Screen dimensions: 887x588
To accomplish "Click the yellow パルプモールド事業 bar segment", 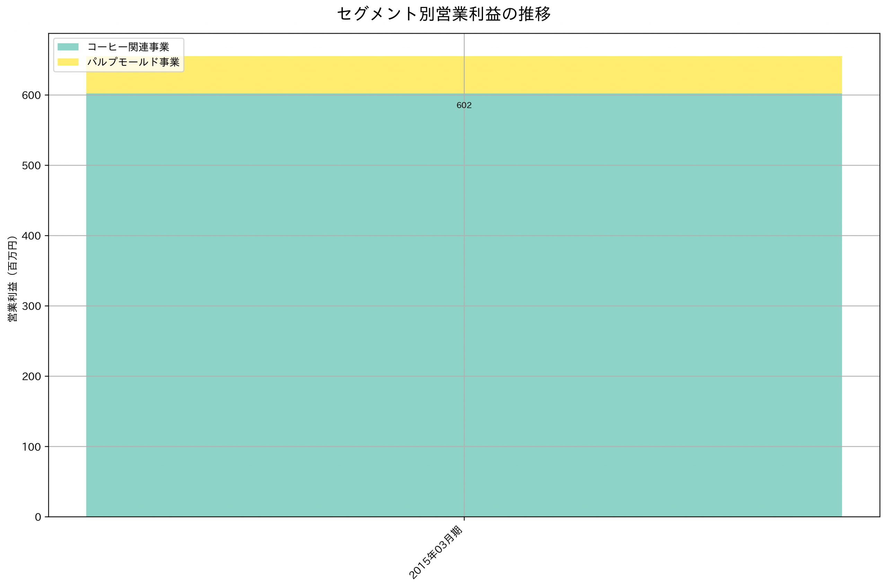I will pos(464,75).
